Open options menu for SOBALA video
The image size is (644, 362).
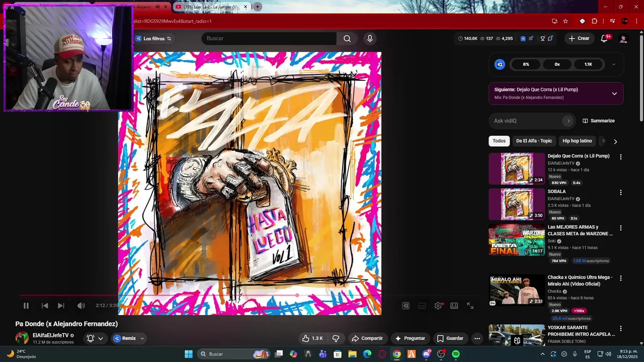(x=620, y=193)
